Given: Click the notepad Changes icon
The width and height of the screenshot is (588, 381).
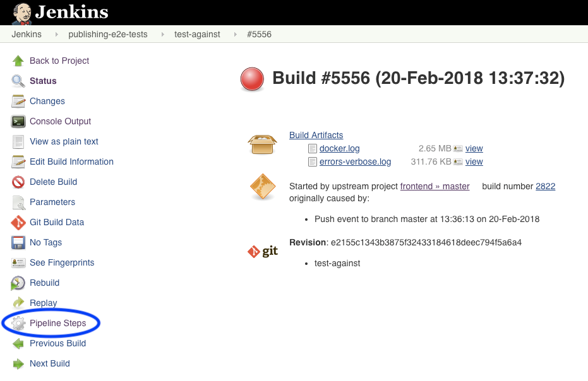Looking at the screenshot, I should 18,101.
